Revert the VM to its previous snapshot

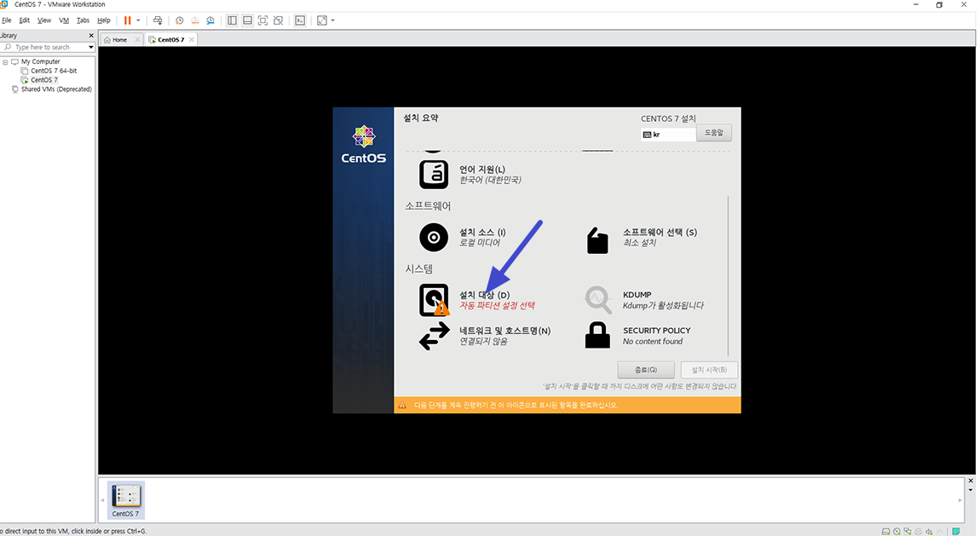click(195, 20)
